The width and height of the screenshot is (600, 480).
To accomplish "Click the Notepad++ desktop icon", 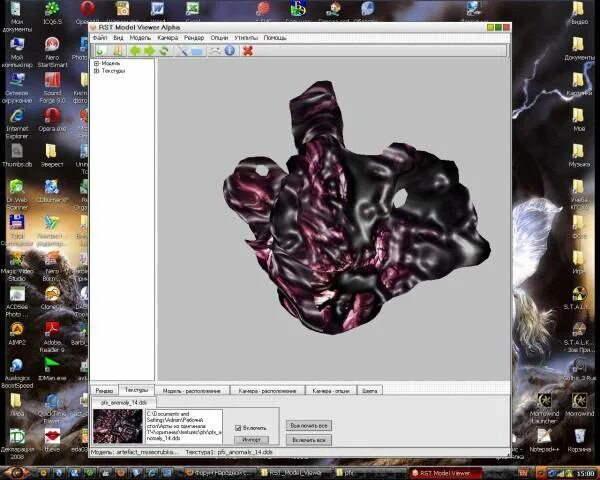I will point(544,441).
